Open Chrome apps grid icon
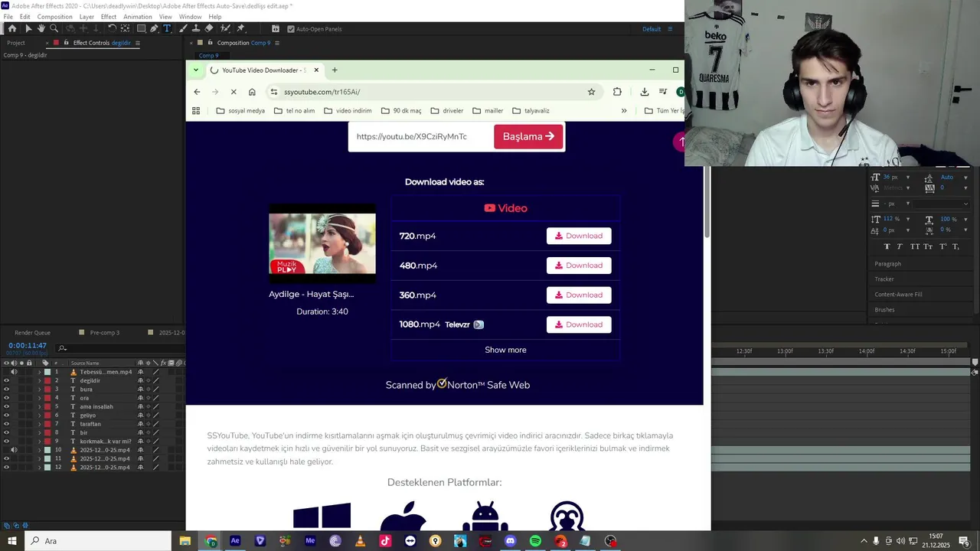Viewport: 980px width, 551px height. tap(196, 111)
